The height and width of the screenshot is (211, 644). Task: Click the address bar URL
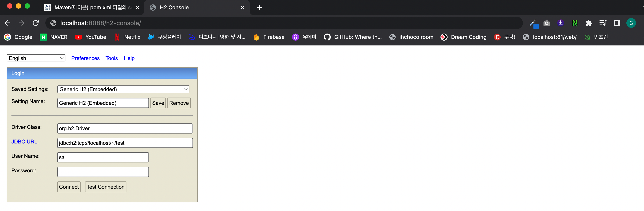point(100,23)
